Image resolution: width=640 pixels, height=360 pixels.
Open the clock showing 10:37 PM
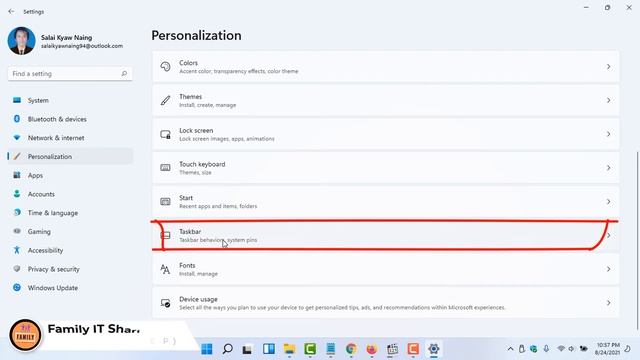pyautogui.click(x=607, y=349)
